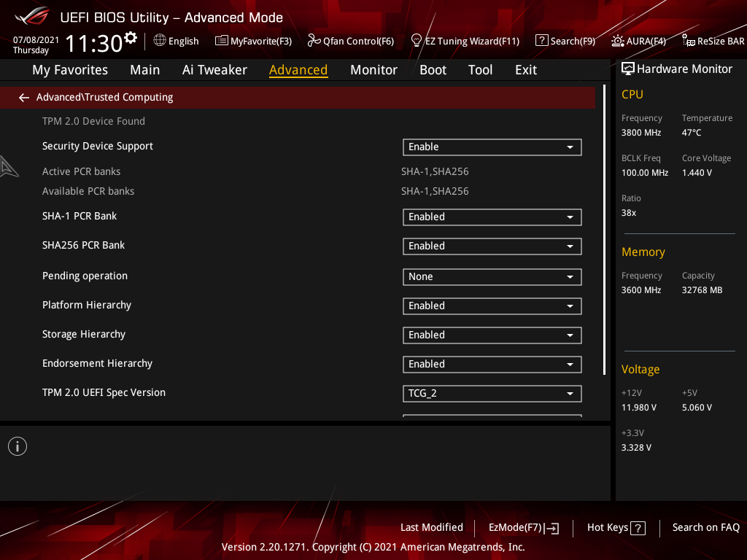
Task: Click the Hot Keys question mark box
Action: coord(638,528)
